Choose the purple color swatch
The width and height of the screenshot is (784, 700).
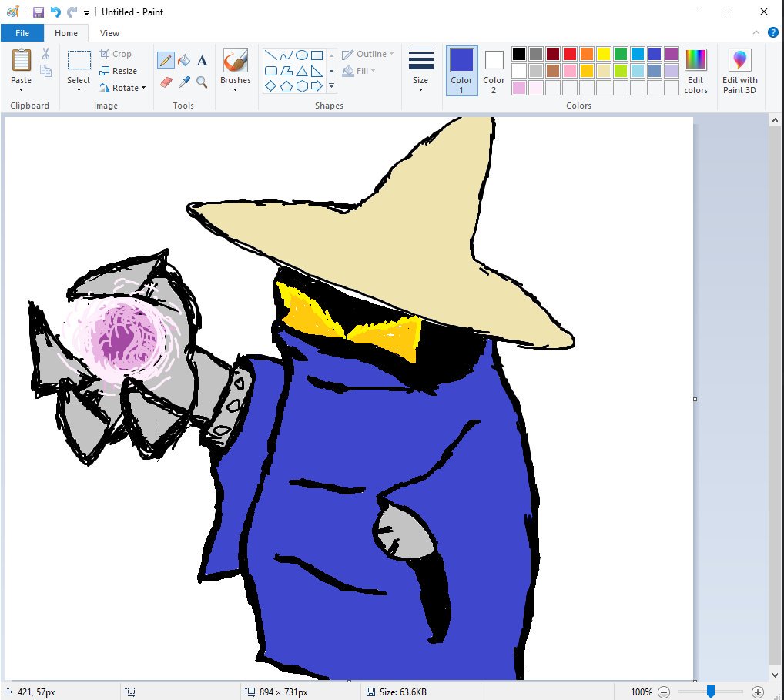pos(672,53)
